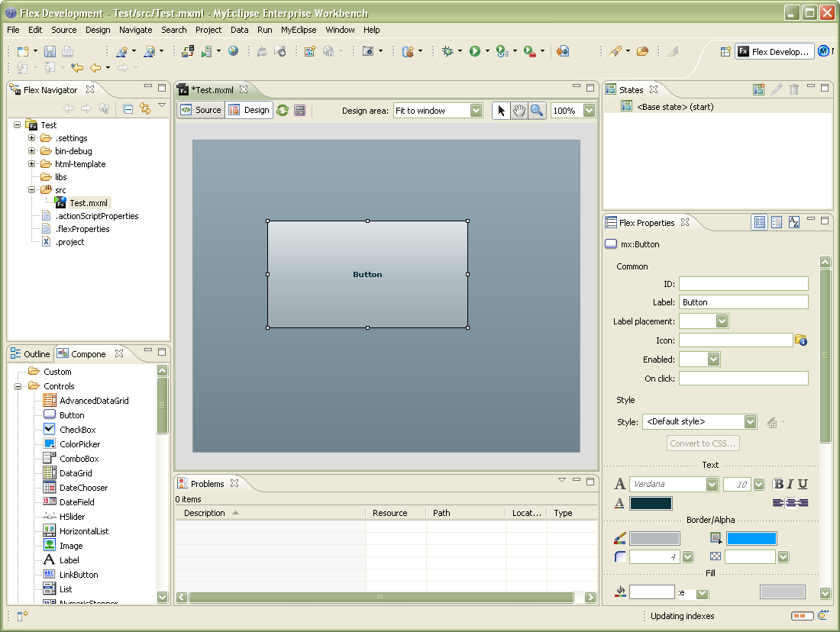The width and height of the screenshot is (840, 632).
Task: Delete the selected state
Action: click(794, 89)
